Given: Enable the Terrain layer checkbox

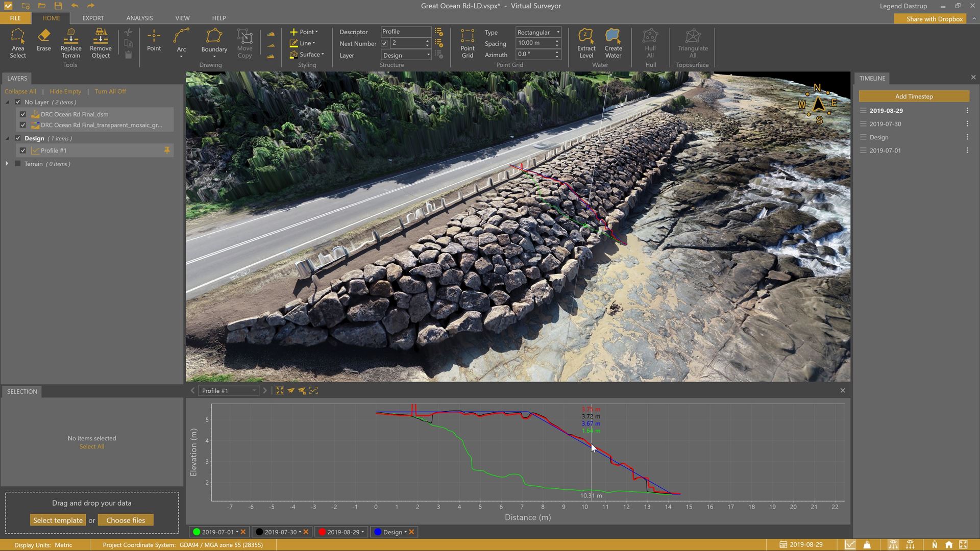Looking at the screenshot, I should point(18,164).
